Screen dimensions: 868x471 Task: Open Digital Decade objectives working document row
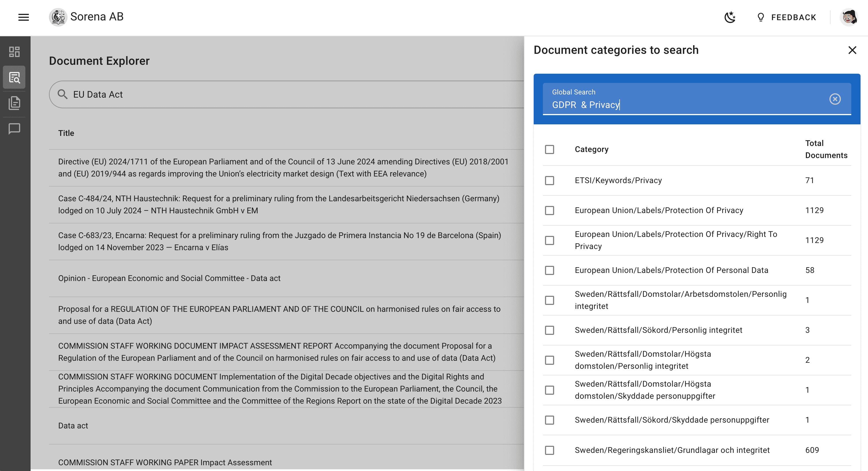pyautogui.click(x=286, y=389)
